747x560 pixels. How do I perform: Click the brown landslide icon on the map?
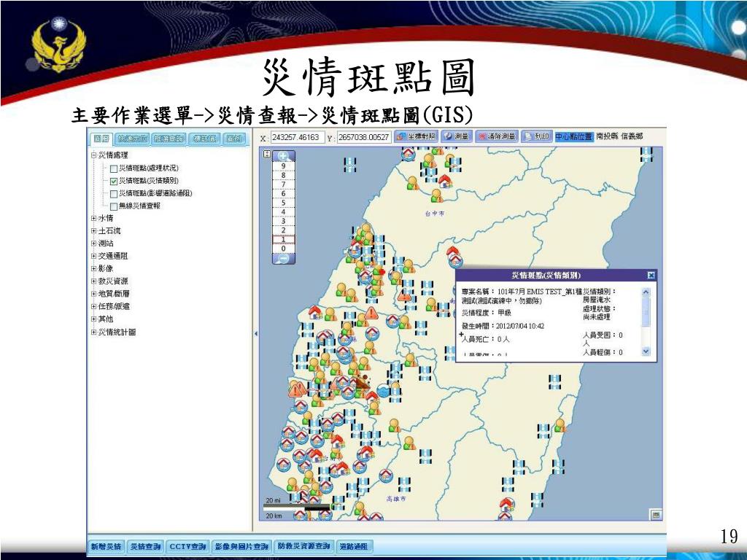(x=363, y=381)
